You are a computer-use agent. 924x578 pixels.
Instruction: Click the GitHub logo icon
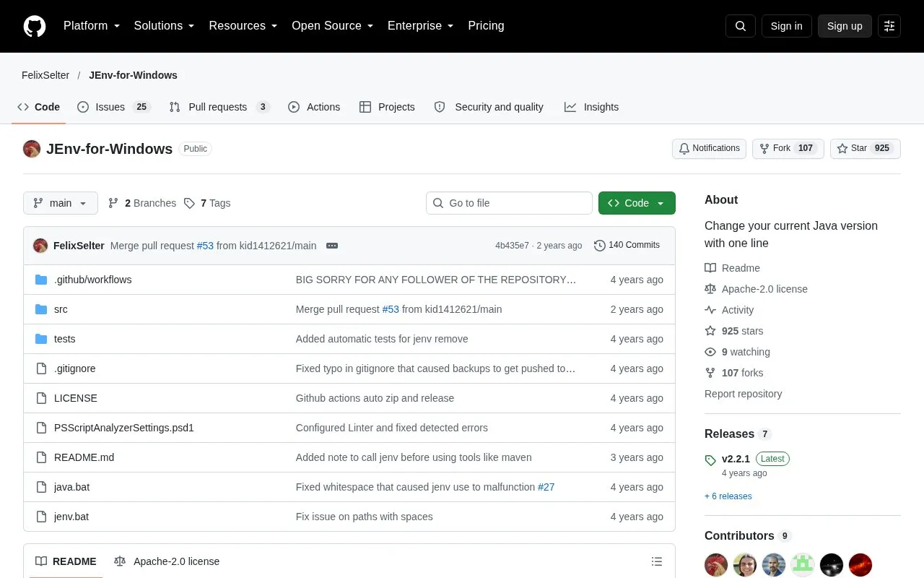click(x=35, y=26)
